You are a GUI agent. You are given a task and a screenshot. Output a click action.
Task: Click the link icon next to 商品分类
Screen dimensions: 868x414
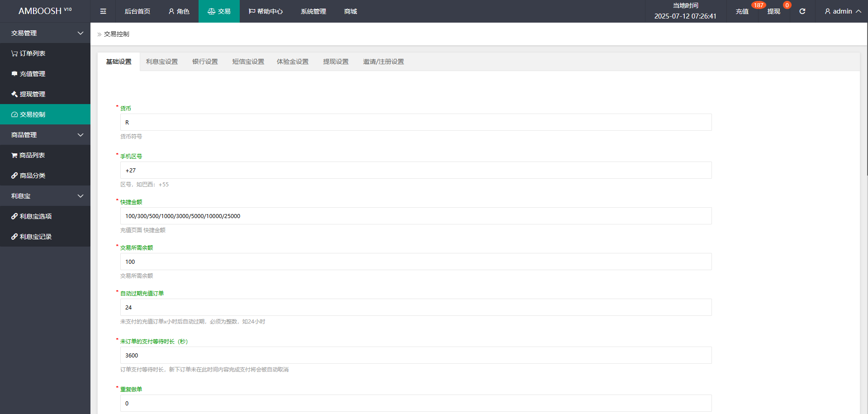point(14,176)
